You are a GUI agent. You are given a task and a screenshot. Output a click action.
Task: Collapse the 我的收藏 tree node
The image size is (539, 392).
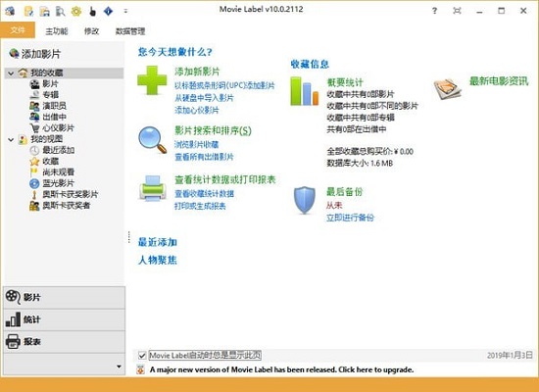(11, 73)
